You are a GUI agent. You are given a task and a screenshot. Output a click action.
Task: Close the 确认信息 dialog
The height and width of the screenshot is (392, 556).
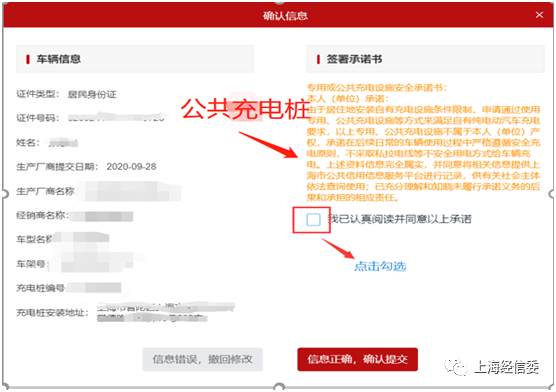pos(539,15)
